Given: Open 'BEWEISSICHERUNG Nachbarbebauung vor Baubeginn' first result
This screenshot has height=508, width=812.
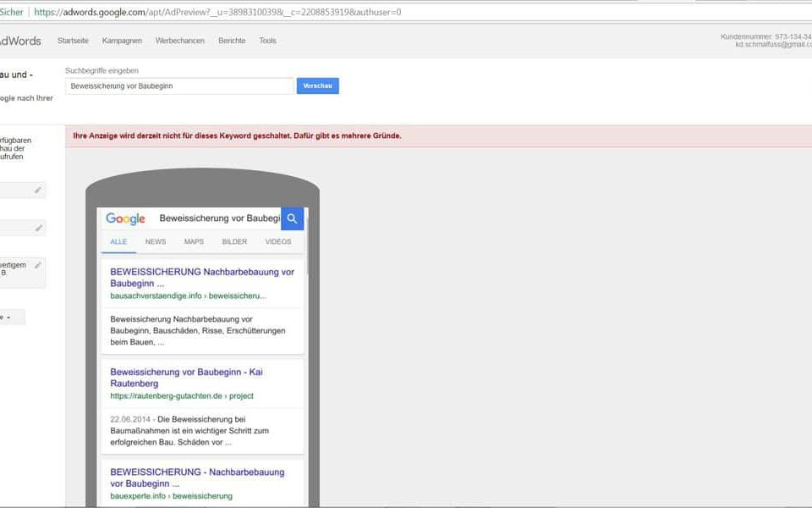Looking at the screenshot, I should [202, 278].
